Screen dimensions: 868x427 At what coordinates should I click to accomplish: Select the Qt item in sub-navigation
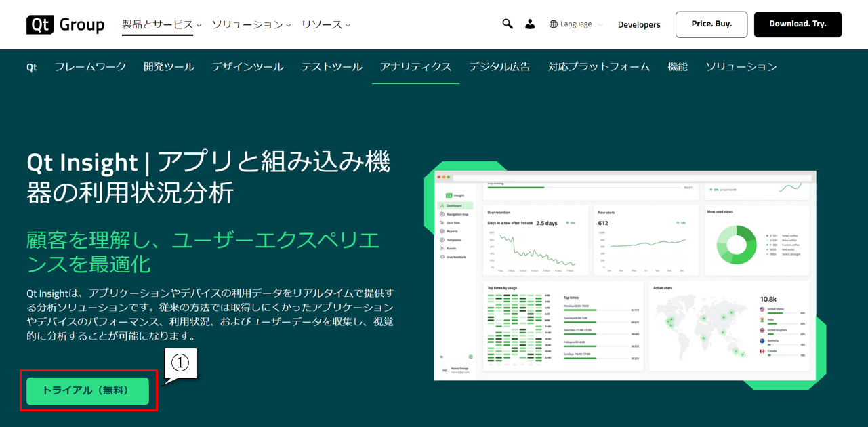(x=32, y=67)
